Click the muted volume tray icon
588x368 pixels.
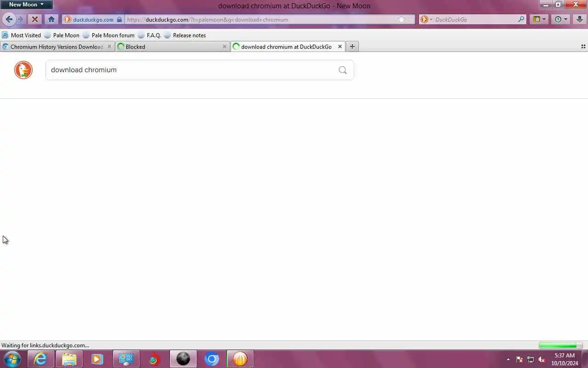[542, 359]
